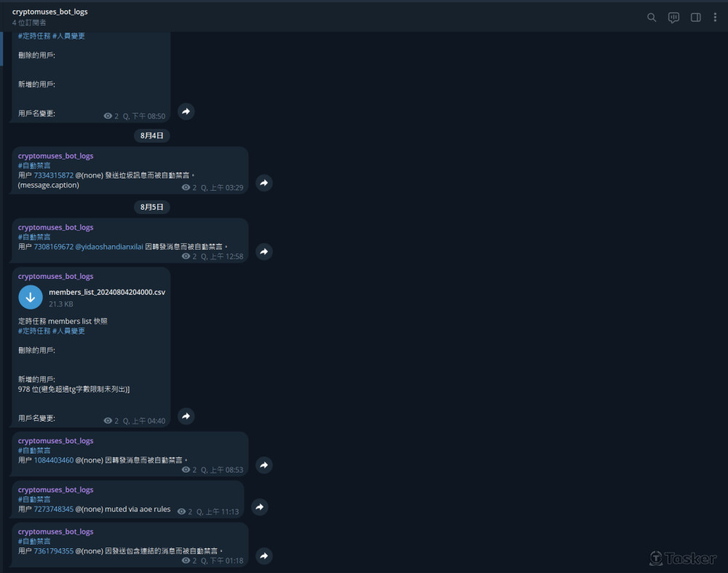
Task: Forward the top scheduled task message
Action: click(186, 112)
